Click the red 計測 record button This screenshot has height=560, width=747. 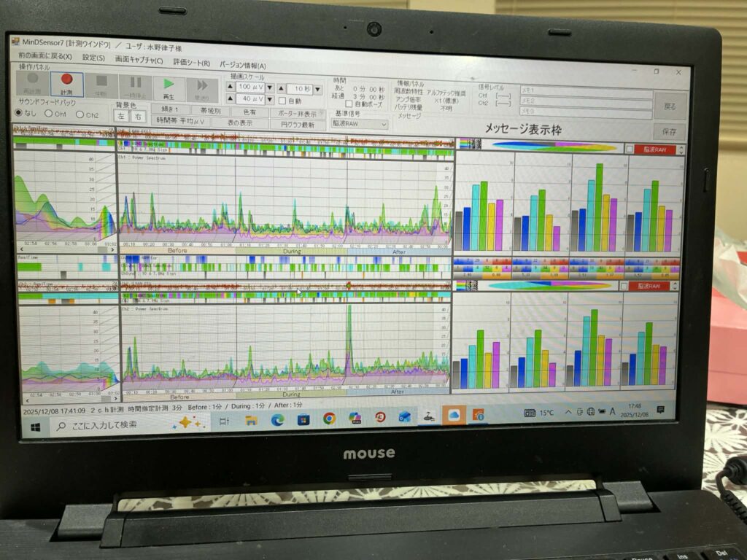click(x=66, y=84)
